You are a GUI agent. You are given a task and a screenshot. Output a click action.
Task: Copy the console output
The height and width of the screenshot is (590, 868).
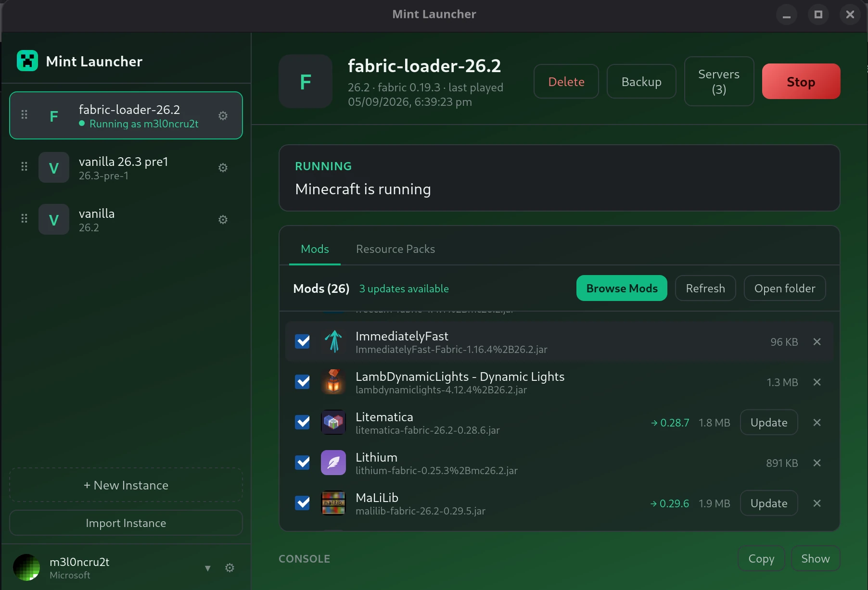tap(761, 559)
